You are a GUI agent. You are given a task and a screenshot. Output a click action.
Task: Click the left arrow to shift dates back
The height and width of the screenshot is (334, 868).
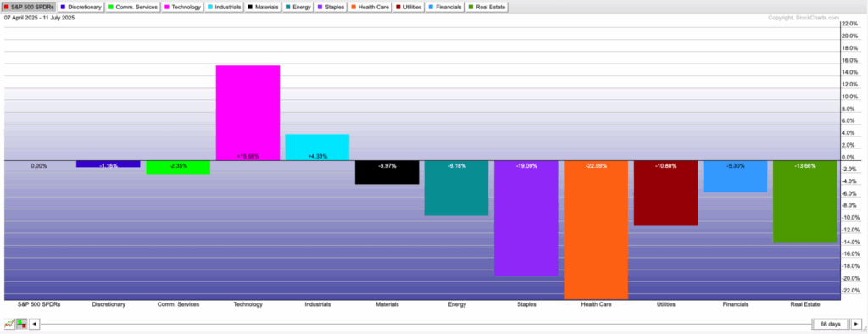[x=34, y=324]
